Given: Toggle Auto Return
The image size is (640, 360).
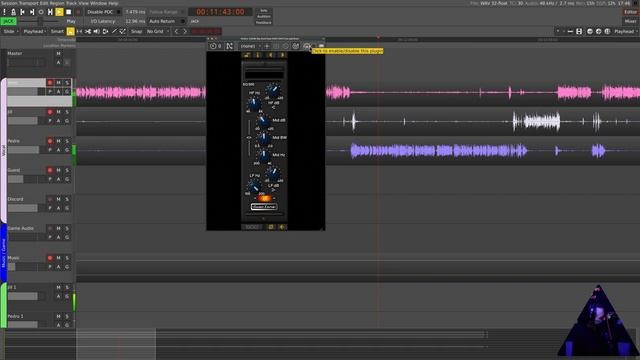Looking at the screenshot, I should click(167, 21).
